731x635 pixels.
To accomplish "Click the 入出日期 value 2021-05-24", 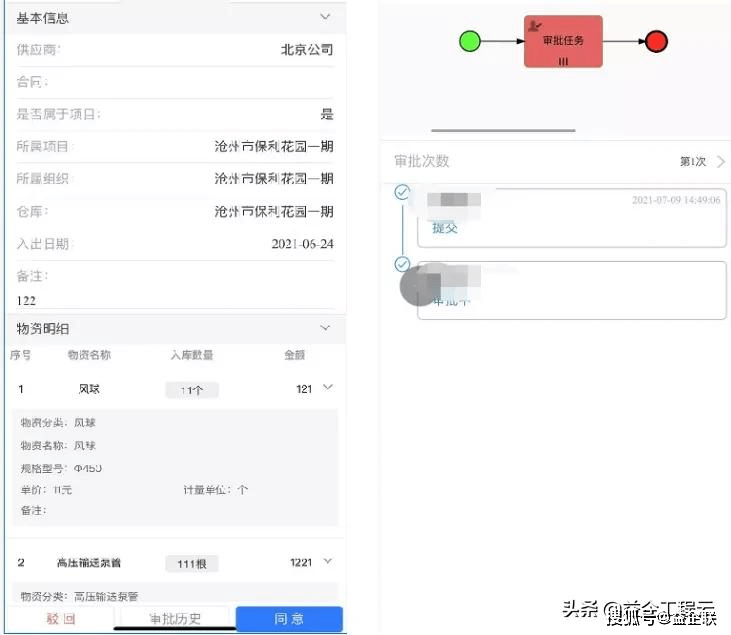I will click(302, 244).
